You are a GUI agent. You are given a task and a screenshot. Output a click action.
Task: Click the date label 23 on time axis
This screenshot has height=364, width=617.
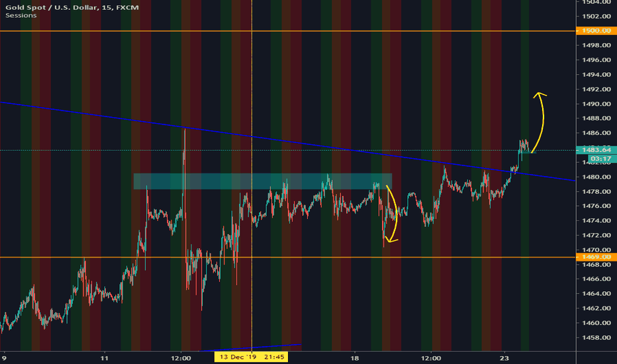point(504,358)
